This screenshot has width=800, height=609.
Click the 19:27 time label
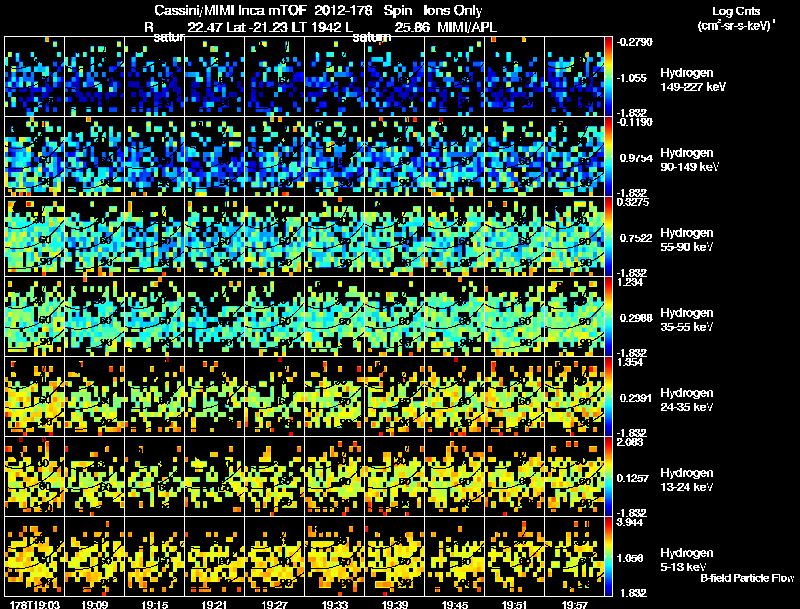click(274, 604)
